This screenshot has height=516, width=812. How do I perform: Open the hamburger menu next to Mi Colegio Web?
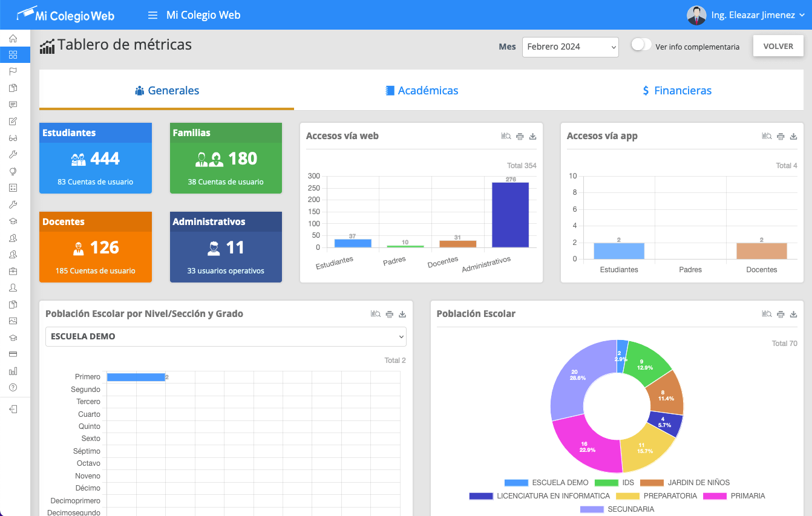(152, 15)
